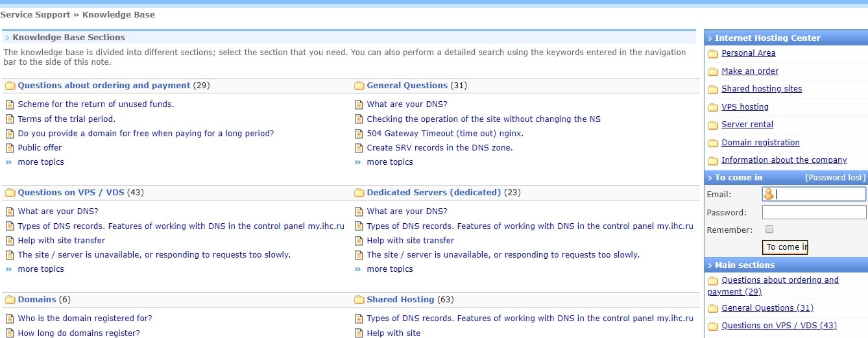The image size is (868, 338).
Task: Open Help with site transfer under VPS / VDS
Action: [x=62, y=241]
